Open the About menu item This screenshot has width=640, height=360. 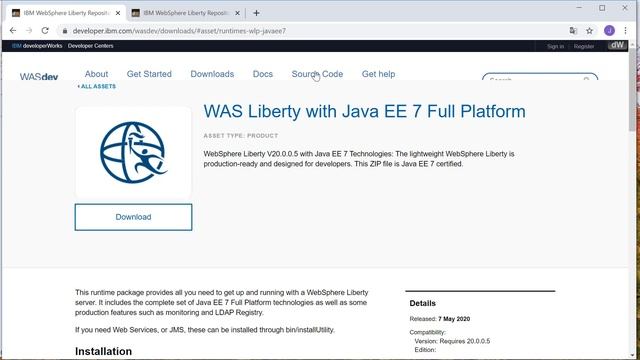coord(96,74)
